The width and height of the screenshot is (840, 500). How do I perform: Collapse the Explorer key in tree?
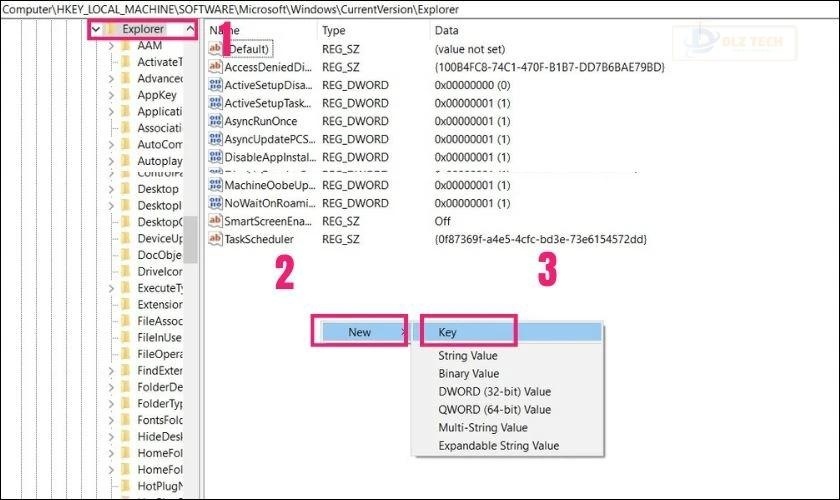[95, 30]
